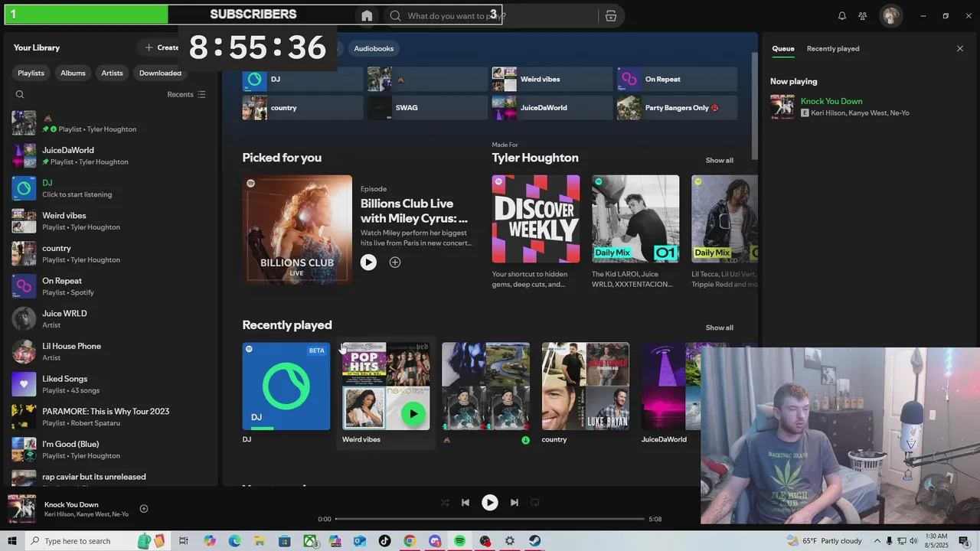Viewport: 980px width, 551px height.
Task: Click Knock You Down title in bottom player
Action: [71, 504]
